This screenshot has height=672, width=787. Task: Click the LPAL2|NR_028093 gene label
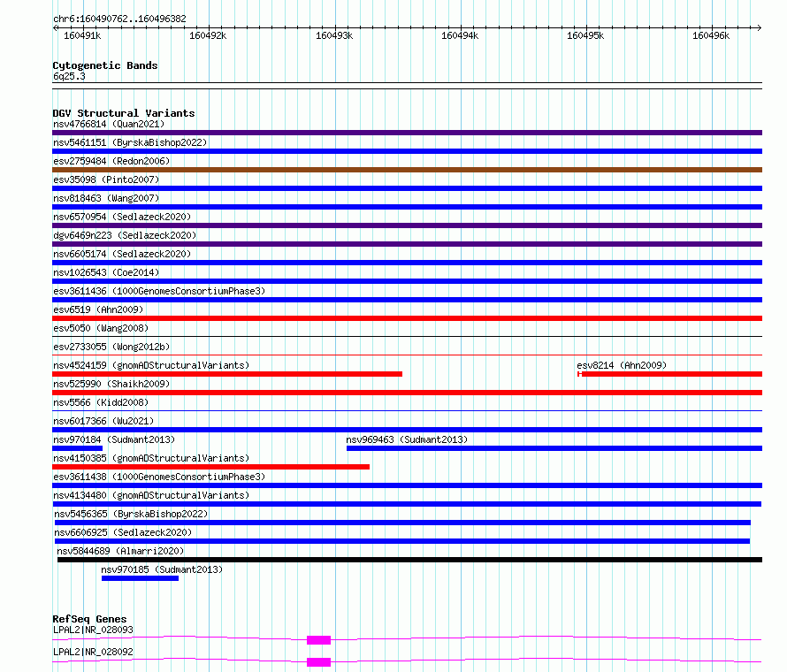point(94,630)
